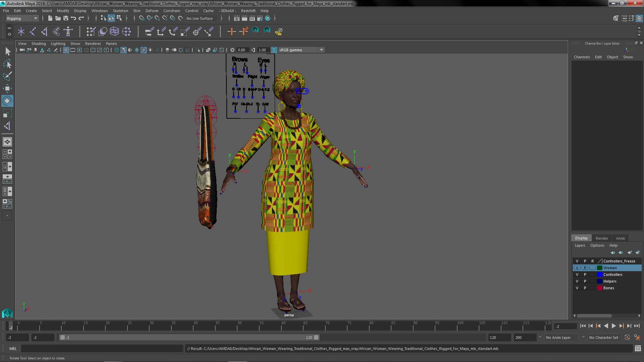Open the Rigging menu set dropdown
The width and height of the screenshot is (644, 362).
coord(22,18)
